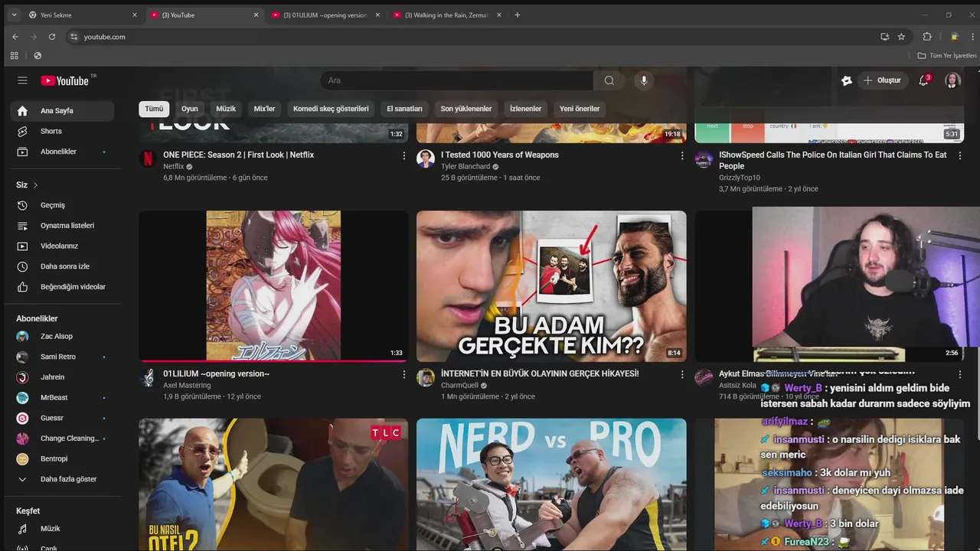
Task: Bookmark this page with star icon
Action: pyautogui.click(x=902, y=37)
